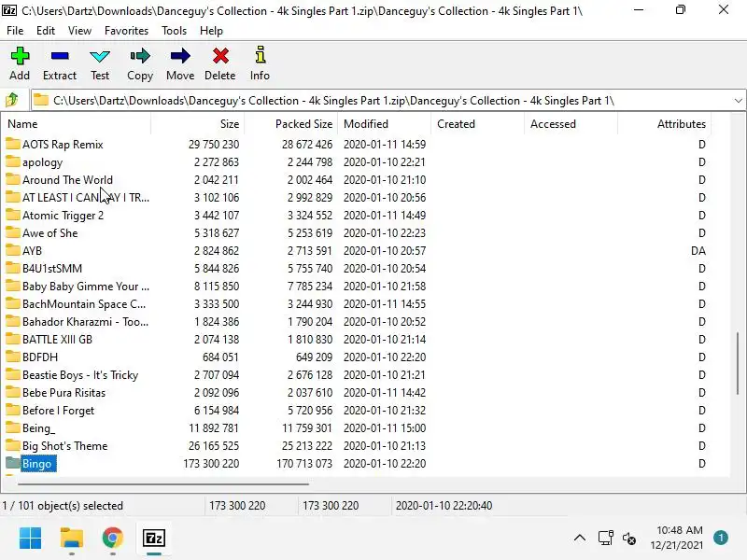Image resolution: width=747 pixels, height=560 pixels.
Task: Click the horizontal scrollbar thumb
Action: 163,483
